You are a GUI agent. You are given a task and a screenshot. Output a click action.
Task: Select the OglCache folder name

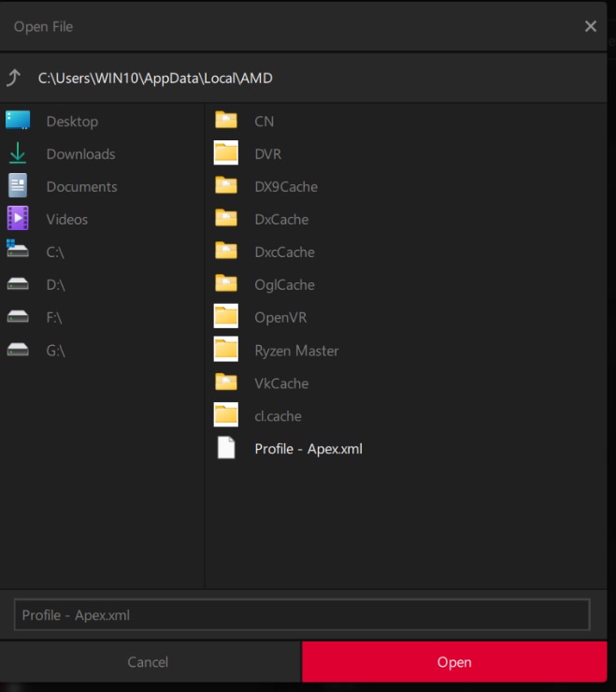coord(284,284)
